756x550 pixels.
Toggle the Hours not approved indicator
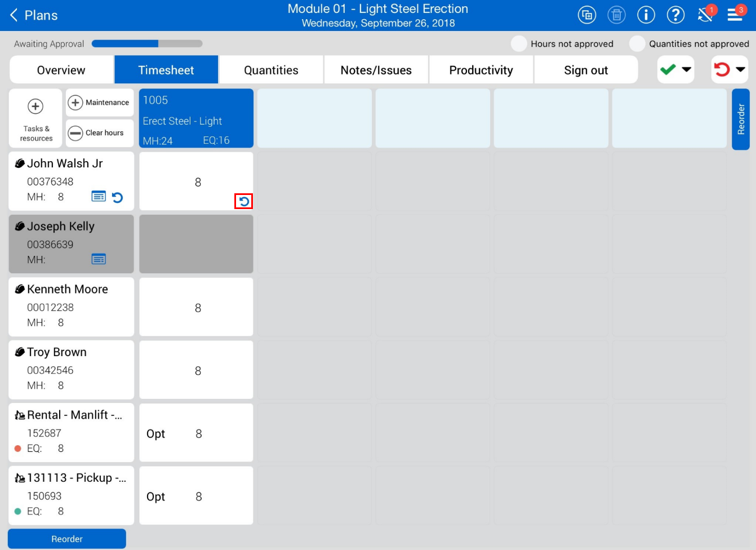[x=519, y=43]
